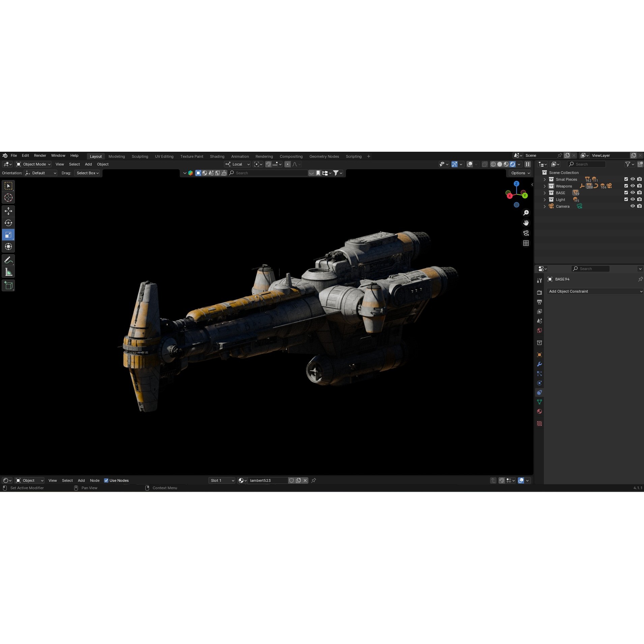Uncheck the Light collection checkbox
Viewport: 644px width, 644px height.
(626, 200)
